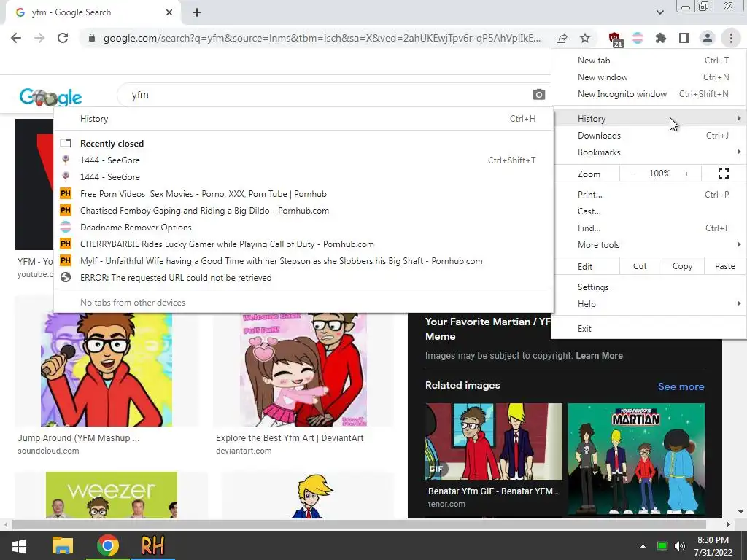Click the Copy edit button
The height and width of the screenshot is (560, 747).
[682, 266]
